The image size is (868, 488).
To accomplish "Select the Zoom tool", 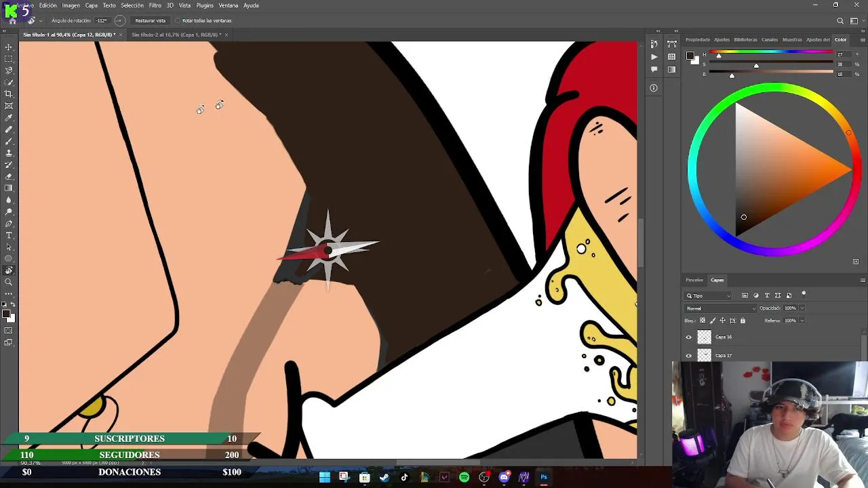I will pyautogui.click(x=9, y=282).
